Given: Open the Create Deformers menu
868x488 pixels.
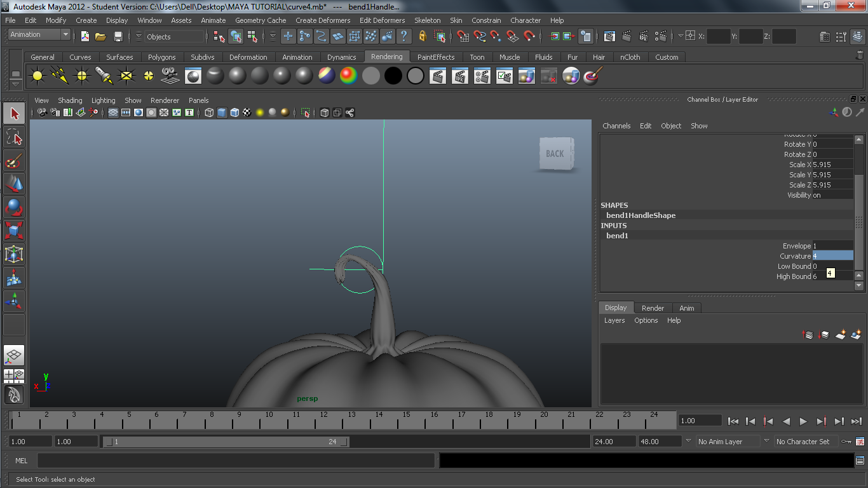Looking at the screenshot, I should pos(323,20).
